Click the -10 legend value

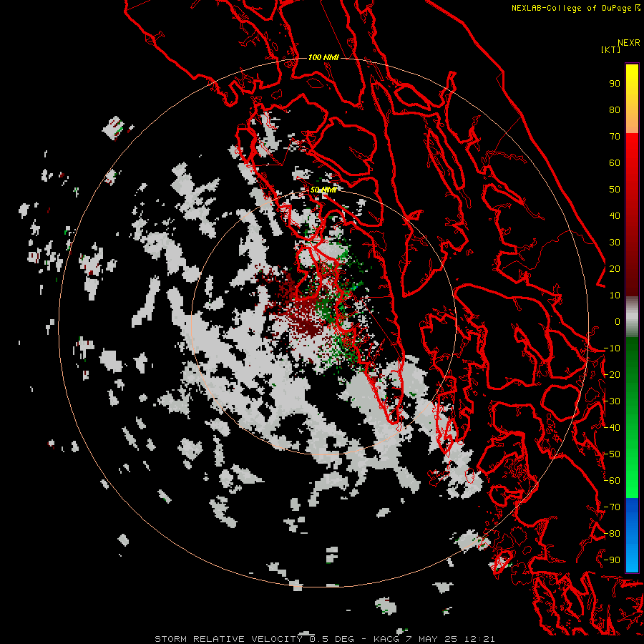click(612, 348)
